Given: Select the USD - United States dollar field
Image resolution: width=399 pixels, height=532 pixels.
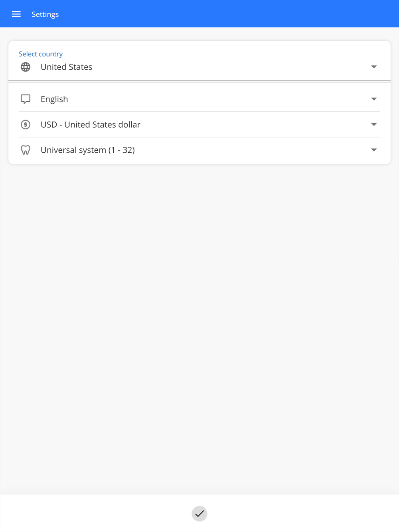Looking at the screenshot, I should click(x=199, y=124).
